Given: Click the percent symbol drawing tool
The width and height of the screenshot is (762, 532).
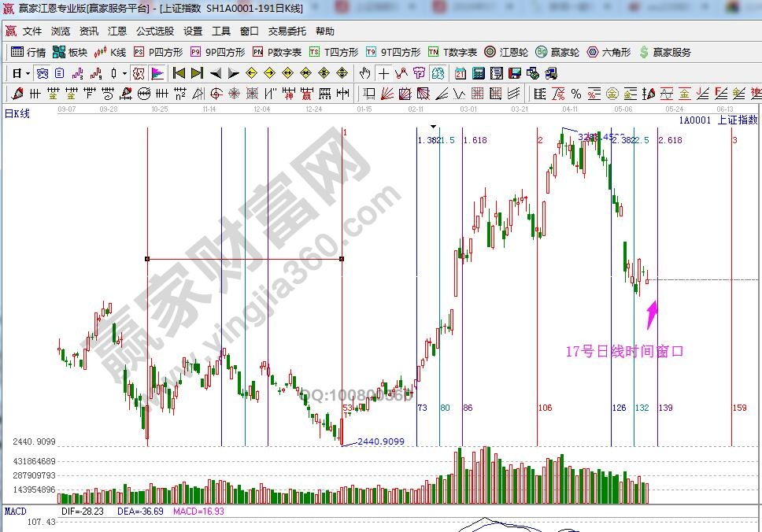Looking at the screenshot, I should click(575, 94).
